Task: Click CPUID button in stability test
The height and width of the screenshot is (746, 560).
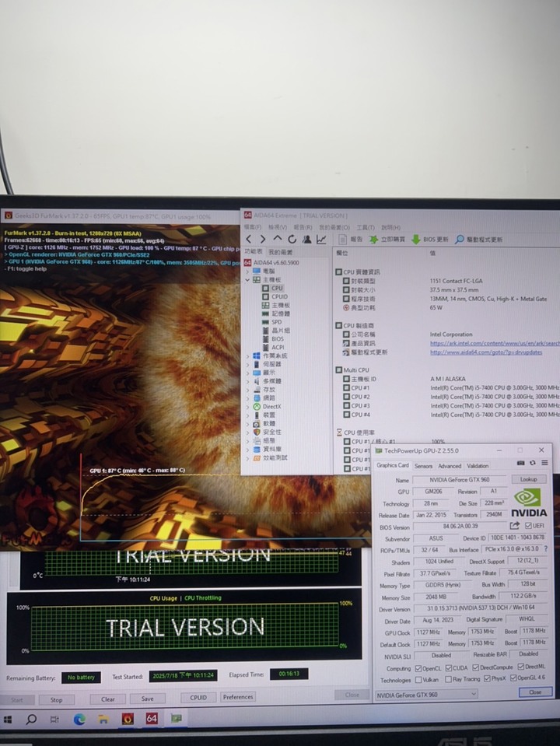Action: point(198,698)
